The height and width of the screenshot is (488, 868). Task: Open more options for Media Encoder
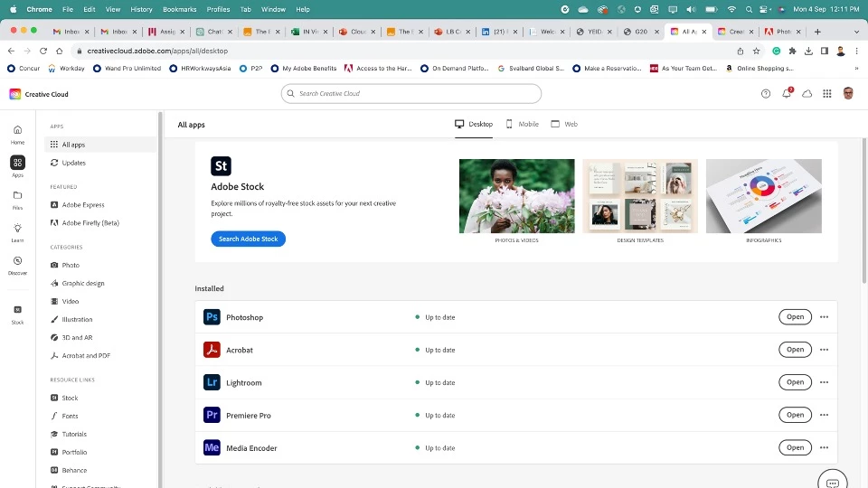click(825, 447)
